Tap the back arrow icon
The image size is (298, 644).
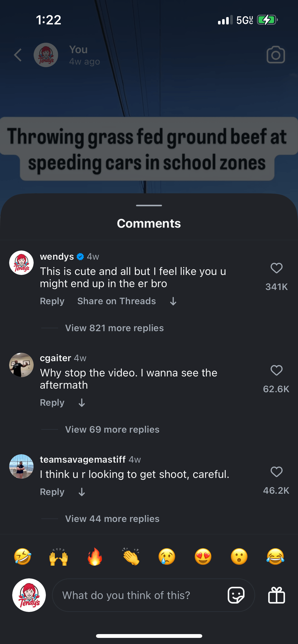tap(18, 55)
